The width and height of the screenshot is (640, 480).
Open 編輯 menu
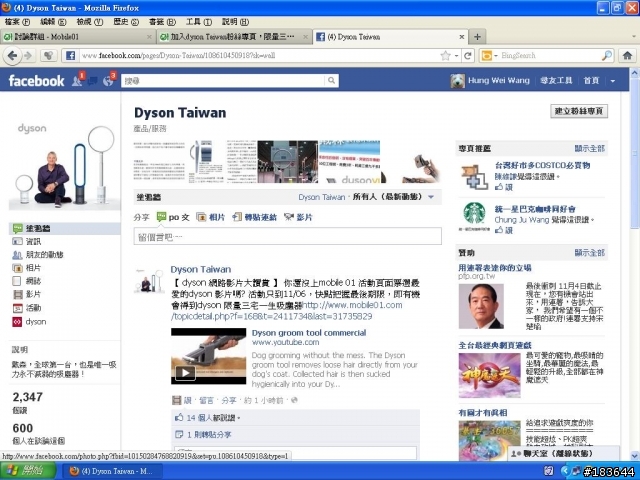[x=53, y=22]
